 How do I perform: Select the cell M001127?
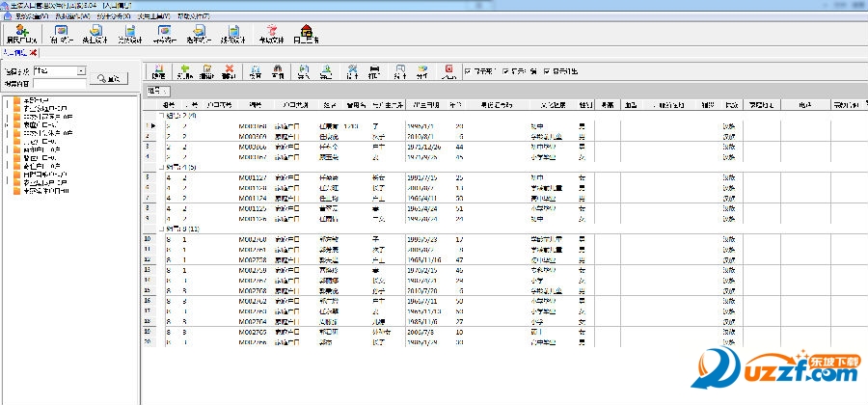click(x=253, y=177)
